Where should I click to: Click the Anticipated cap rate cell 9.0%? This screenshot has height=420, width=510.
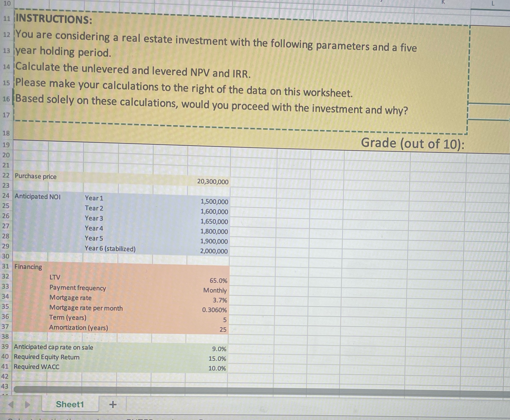click(219, 349)
